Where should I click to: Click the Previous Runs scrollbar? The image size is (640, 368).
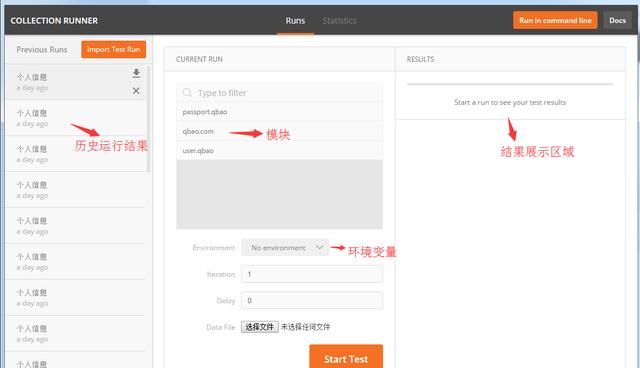(x=149, y=119)
